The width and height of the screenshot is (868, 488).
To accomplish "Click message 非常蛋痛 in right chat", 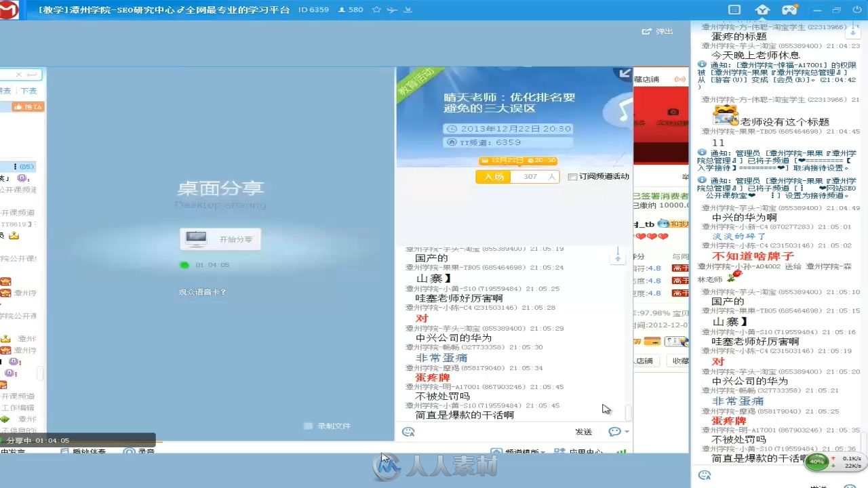I will [x=738, y=401].
